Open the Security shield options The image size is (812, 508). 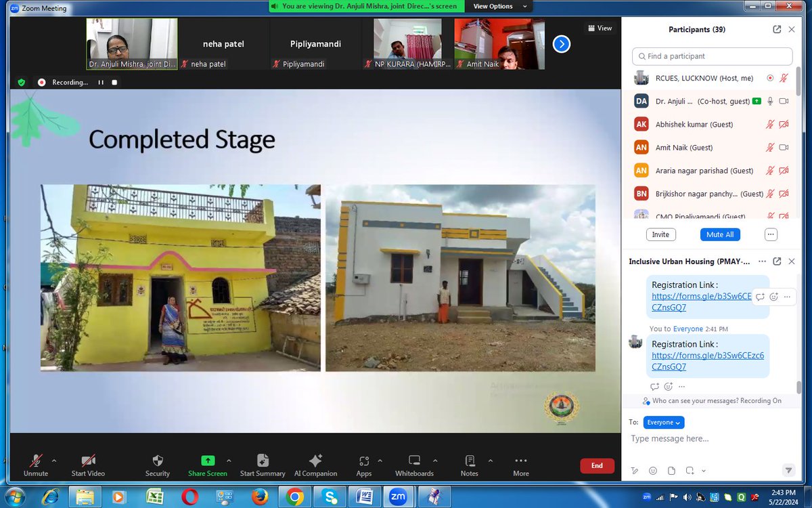[x=158, y=461]
